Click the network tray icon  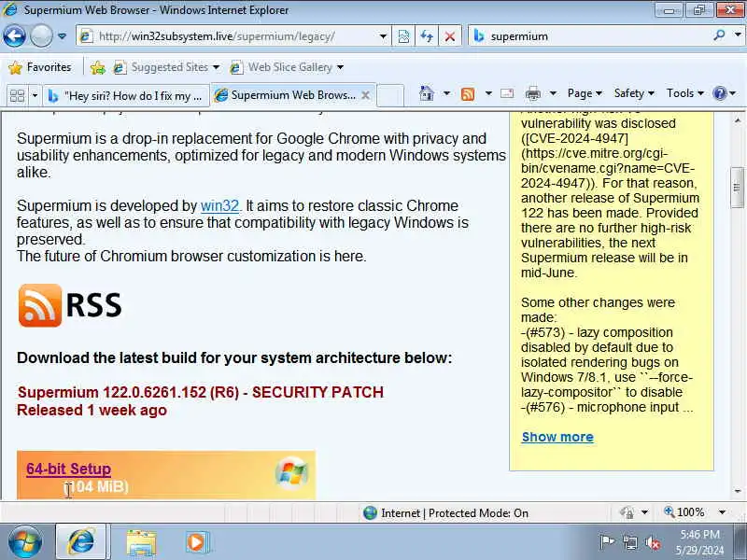tap(629, 542)
